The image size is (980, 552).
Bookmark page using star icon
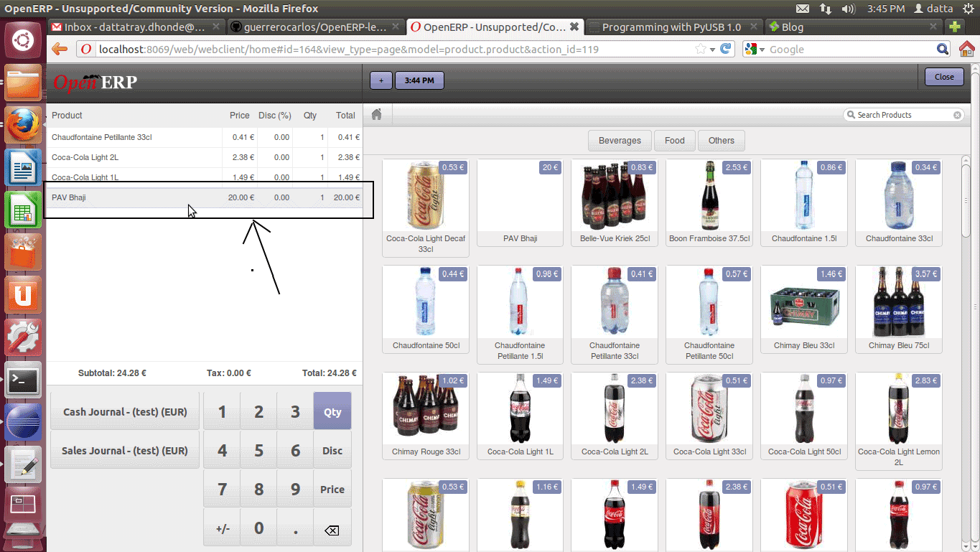coord(701,49)
